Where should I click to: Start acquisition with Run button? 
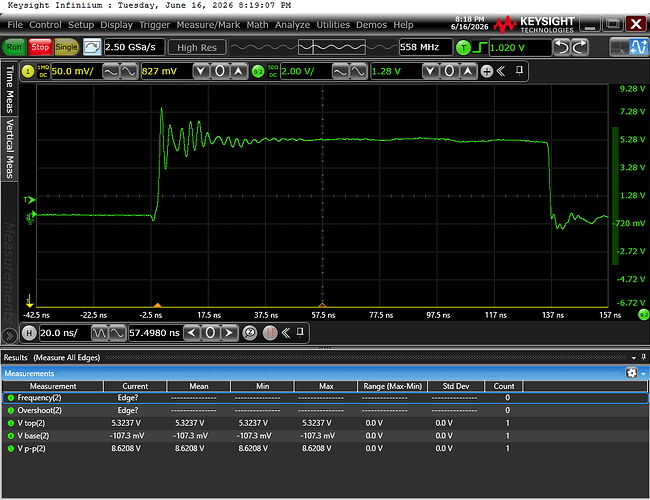[14, 47]
